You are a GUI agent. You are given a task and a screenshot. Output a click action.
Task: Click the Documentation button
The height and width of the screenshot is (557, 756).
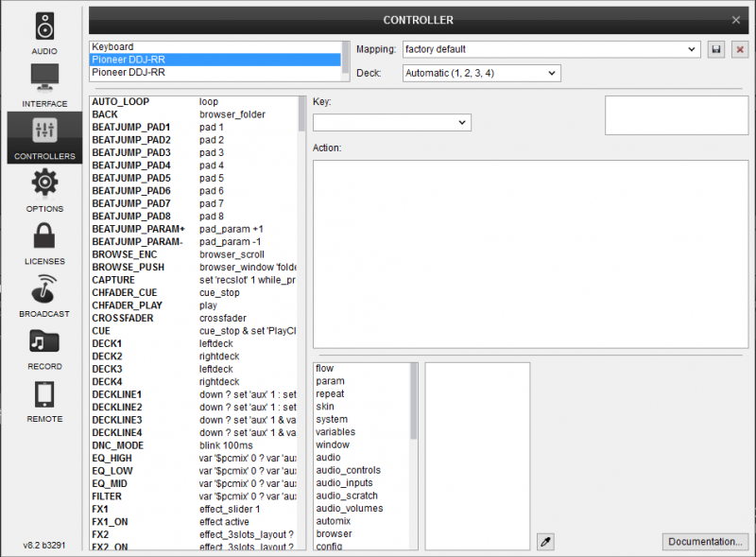coord(705,542)
